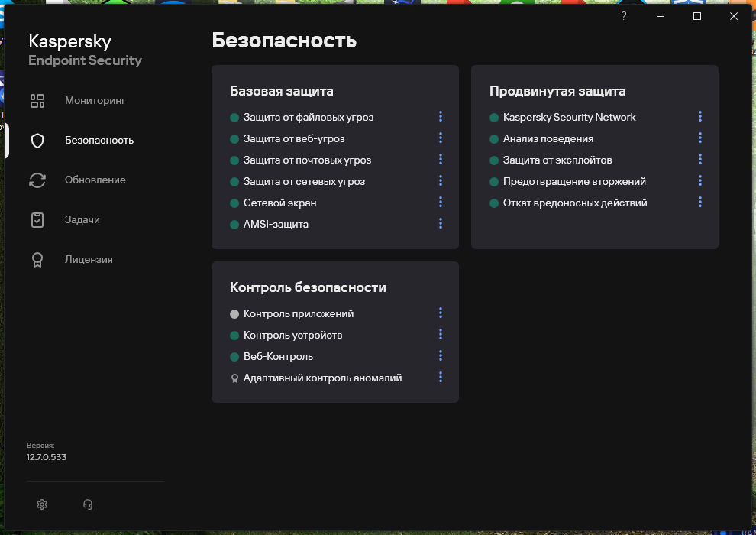
Task: Click the AMSI-защита label
Action: click(276, 225)
